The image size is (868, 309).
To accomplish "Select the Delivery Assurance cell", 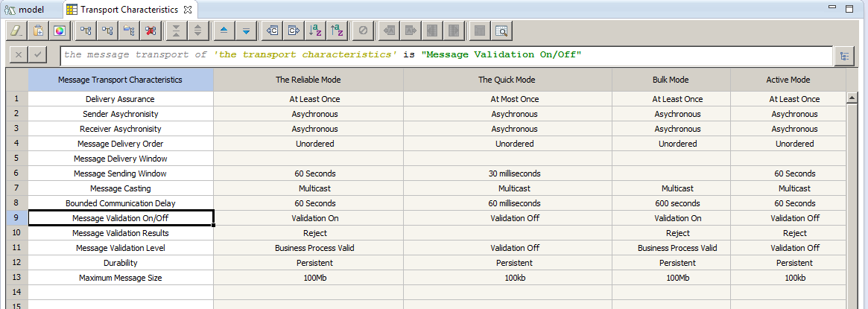I will coord(120,99).
